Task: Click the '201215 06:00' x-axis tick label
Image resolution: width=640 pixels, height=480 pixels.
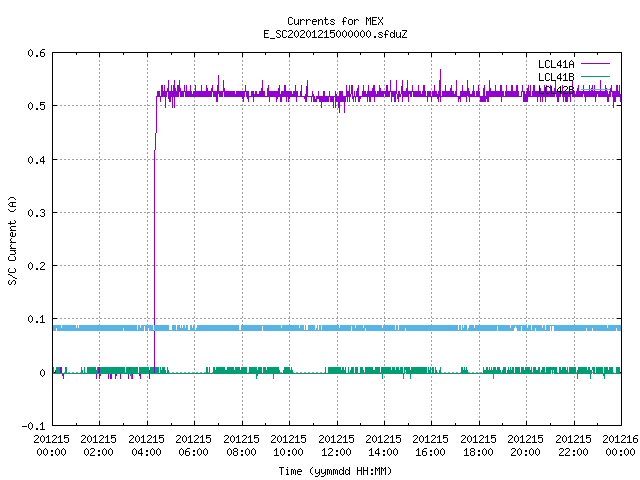Action: pyautogui.click(x=193, y=445)
